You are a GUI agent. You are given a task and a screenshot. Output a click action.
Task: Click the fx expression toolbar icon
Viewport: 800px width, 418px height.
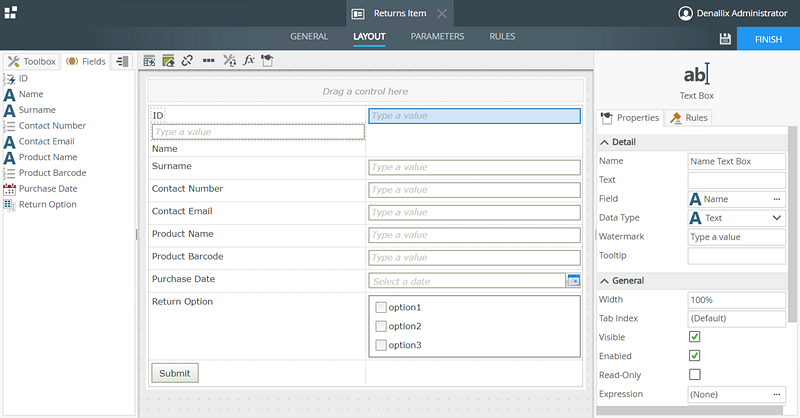point(248,61)
